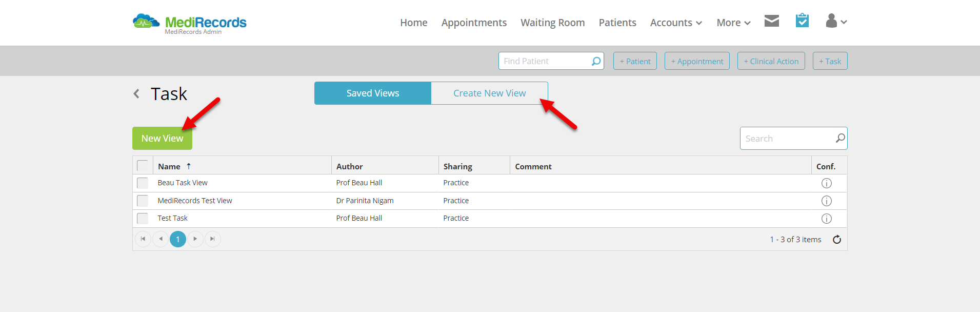
Task: Go to last page of results
Action: [x=212, y=239]
